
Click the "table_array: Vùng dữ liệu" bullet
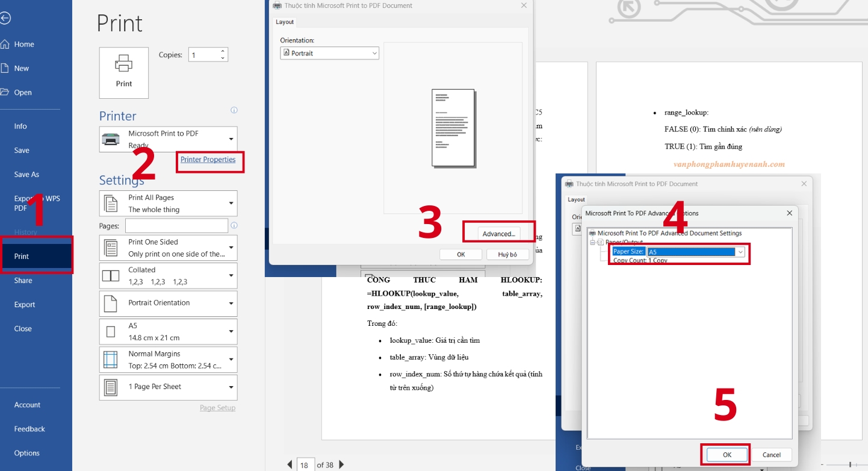point(429,357)
